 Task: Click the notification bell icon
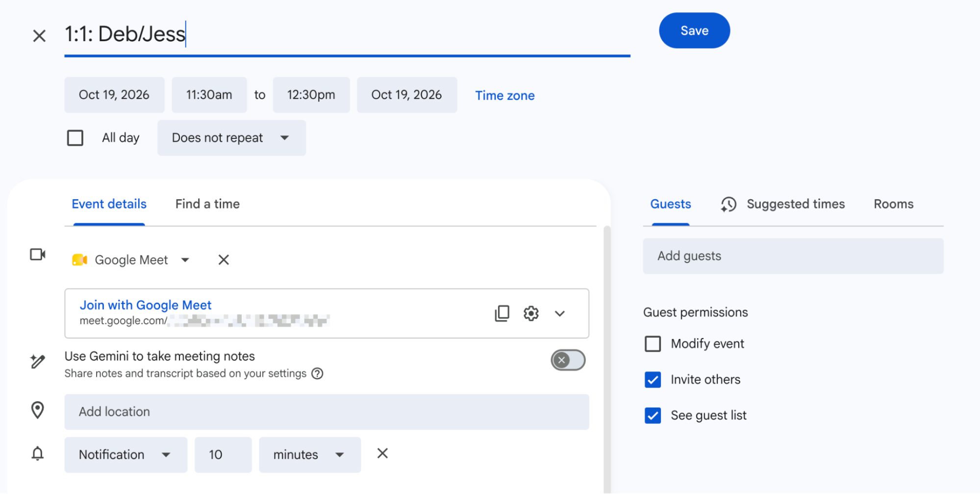coord(38,454)
